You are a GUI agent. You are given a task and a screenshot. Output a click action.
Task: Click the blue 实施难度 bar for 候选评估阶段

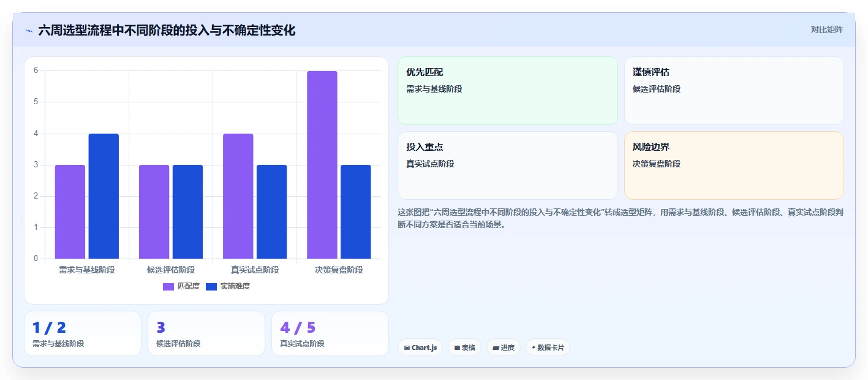tap(187, 211)
